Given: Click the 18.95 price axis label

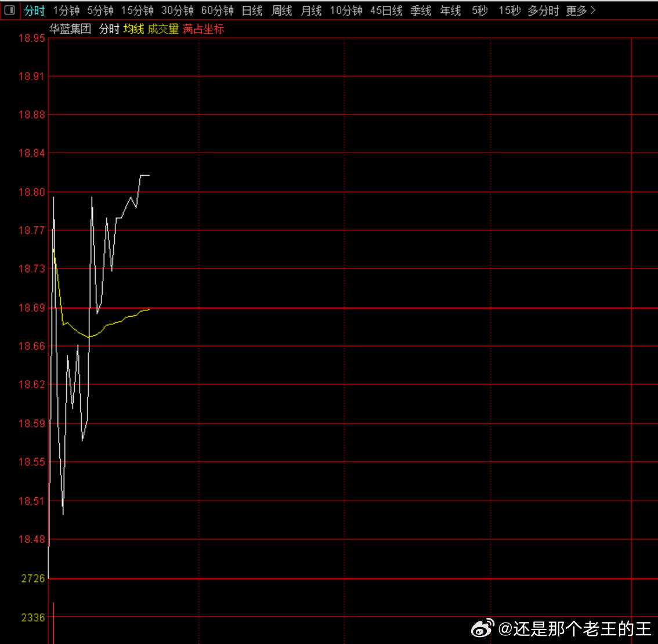Looking at the screenshot, I should point(31,38).
